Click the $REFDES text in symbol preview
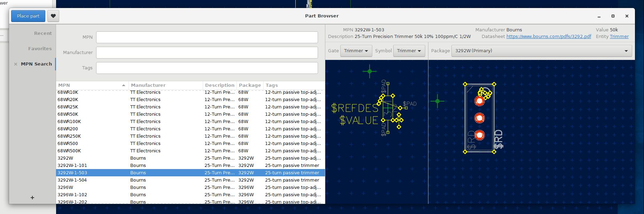Image resolution: width=644 pixels, height=214 pixels. coord(355,108)
